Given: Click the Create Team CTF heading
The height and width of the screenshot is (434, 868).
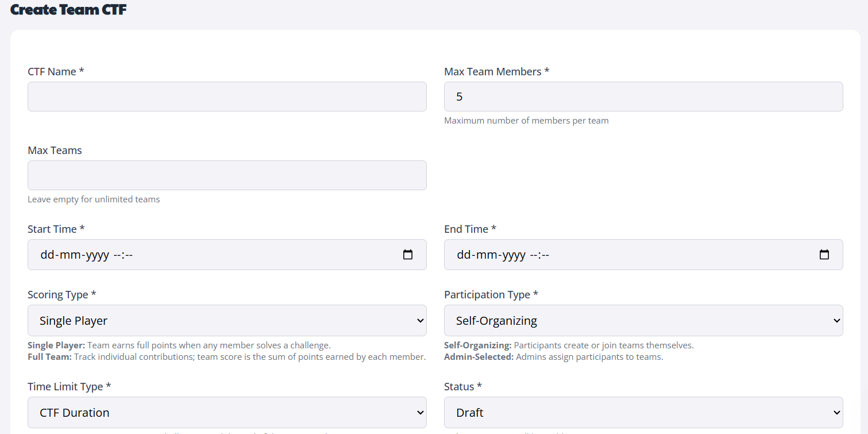Looking at the screenshot, I should pyautogui.click(x=68, y=9).
